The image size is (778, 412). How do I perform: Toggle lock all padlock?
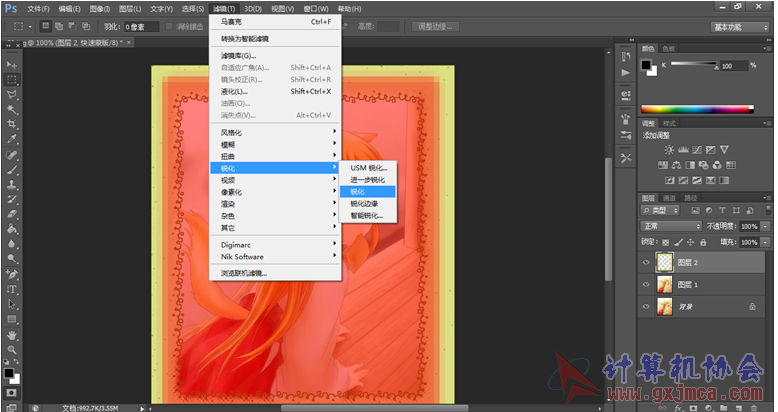703,242
